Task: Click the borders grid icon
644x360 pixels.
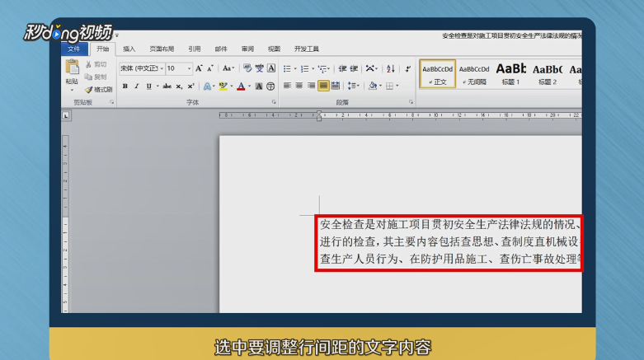Action: (x=389, y=86)
